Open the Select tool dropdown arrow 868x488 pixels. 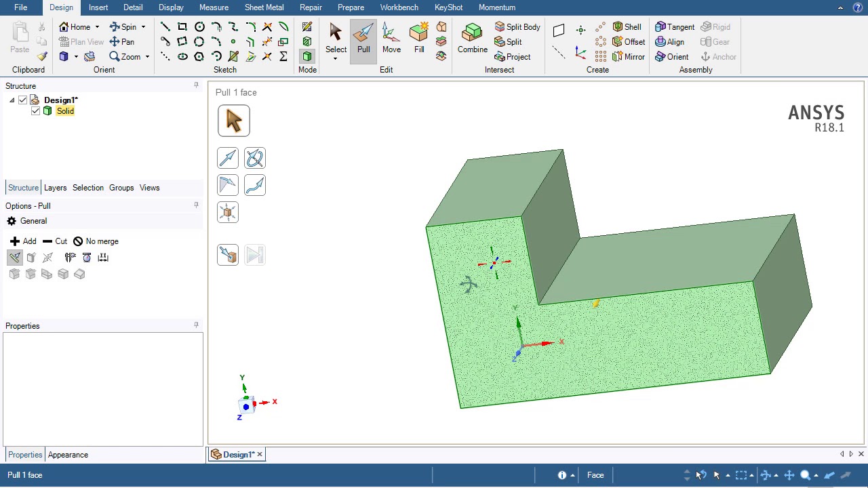coord(335,59)
